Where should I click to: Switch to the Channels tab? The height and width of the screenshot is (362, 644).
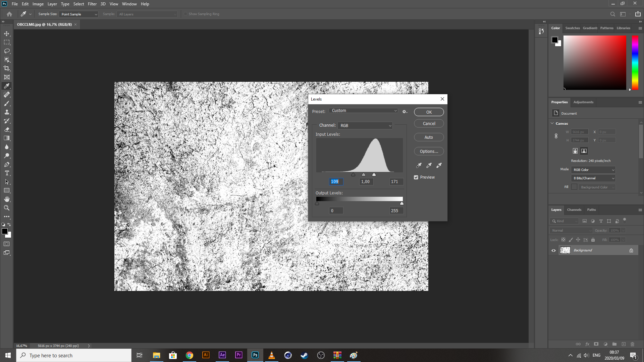574,210
